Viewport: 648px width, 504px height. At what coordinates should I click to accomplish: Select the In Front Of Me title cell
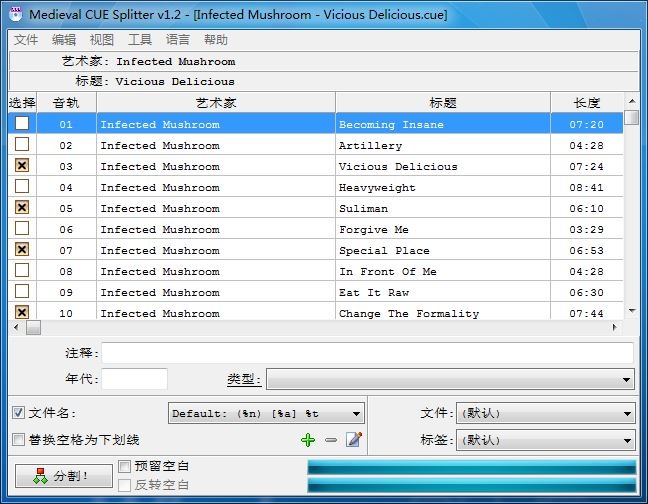(x=443, y=271)
